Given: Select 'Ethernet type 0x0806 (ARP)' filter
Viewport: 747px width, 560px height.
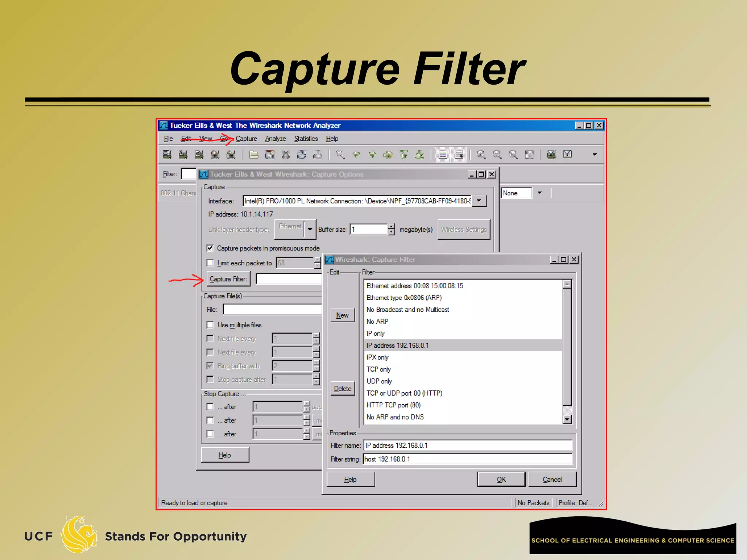Looking at the screenshot, I should (463, 297).
